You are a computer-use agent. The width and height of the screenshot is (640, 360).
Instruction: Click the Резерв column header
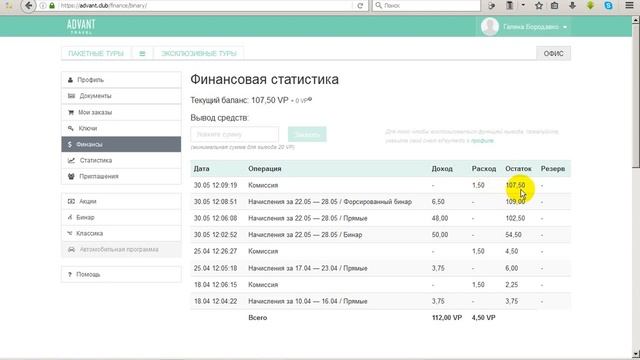pyautogui.click(x=553, y=169)
